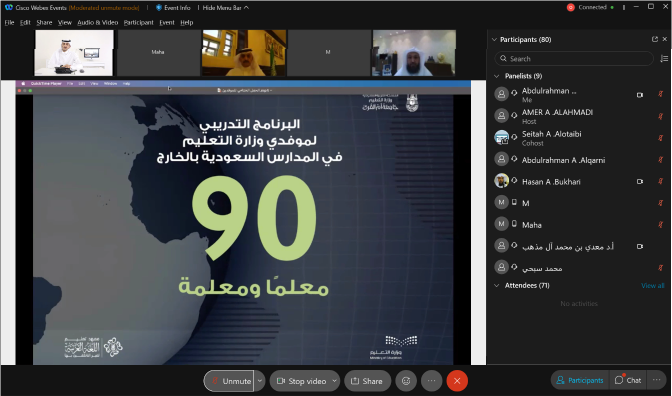Select panelist Maha in the list
This screenshot has width=672, height=396.
coord(579,225)
